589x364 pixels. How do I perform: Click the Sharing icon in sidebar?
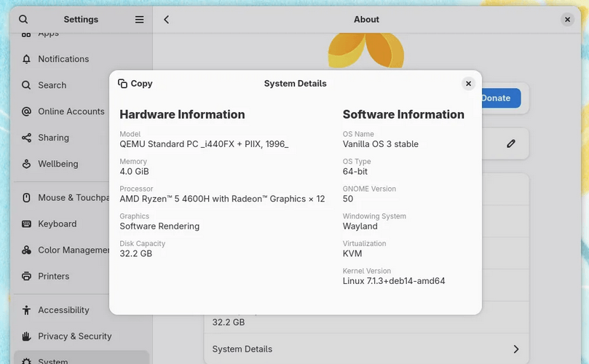click(x=26, y=138)
